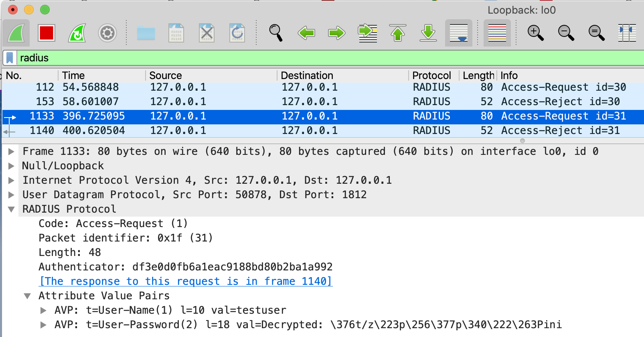Restart the current capture with the green fin icon
This screenshot has width=644, height=337.
click(x=77, y=33)
